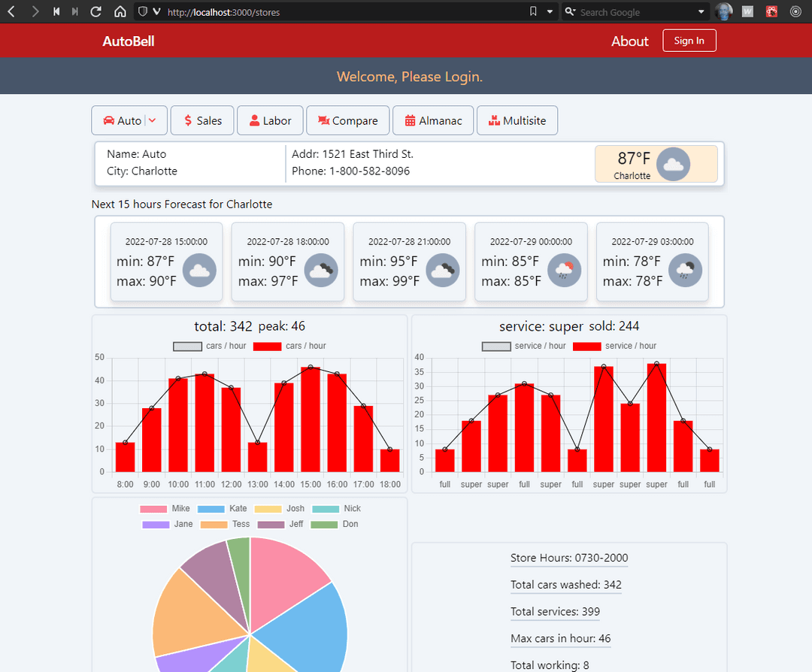The image size is (812, 672).
Task: Click the rain icon for 2022-07-29 03:00:00
Action: pos(686,271)
